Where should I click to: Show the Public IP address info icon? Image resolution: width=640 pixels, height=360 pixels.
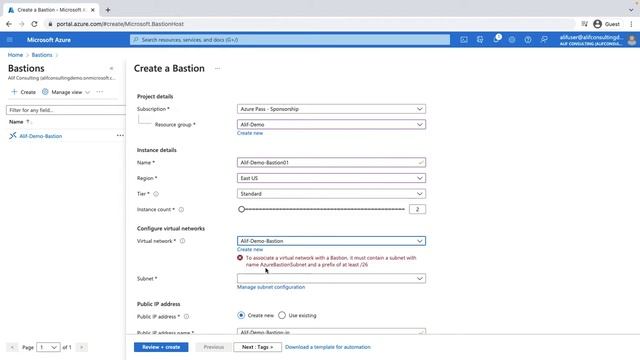click(186, 316)
